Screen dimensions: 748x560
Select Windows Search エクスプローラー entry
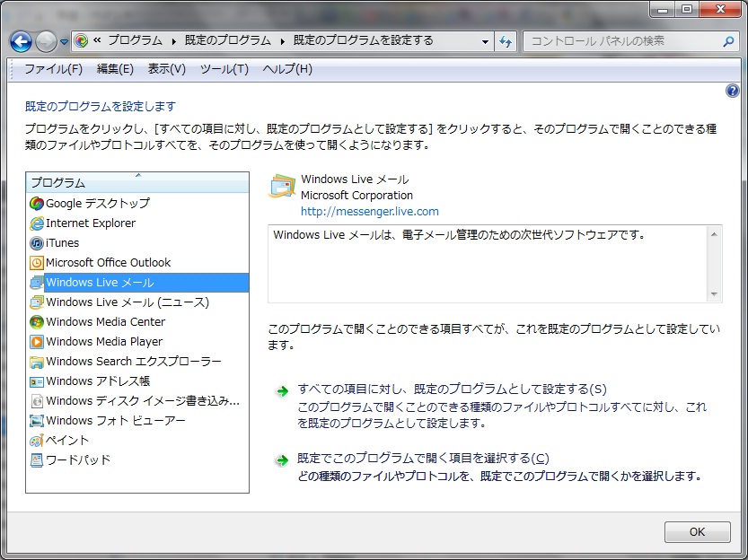[134, 362]
